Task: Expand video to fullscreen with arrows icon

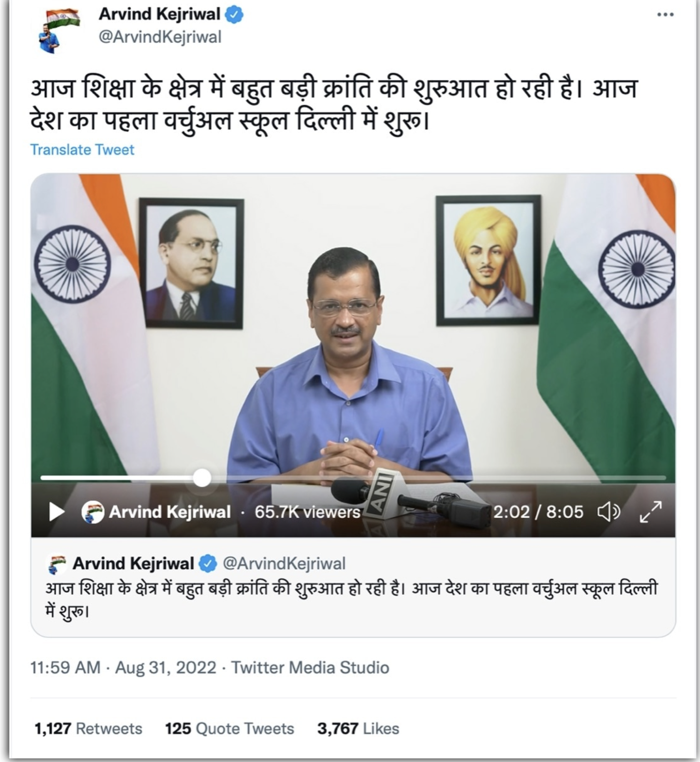Action: pyautogui.click(x=651, y=512)
